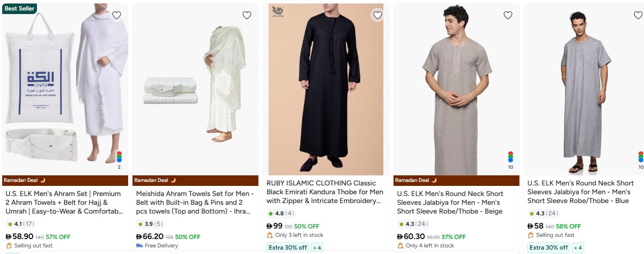The height and width of the screenshot is (254, 644).
Task: Add RUBY black Kandura to wishlist
Action: [377, 15]
